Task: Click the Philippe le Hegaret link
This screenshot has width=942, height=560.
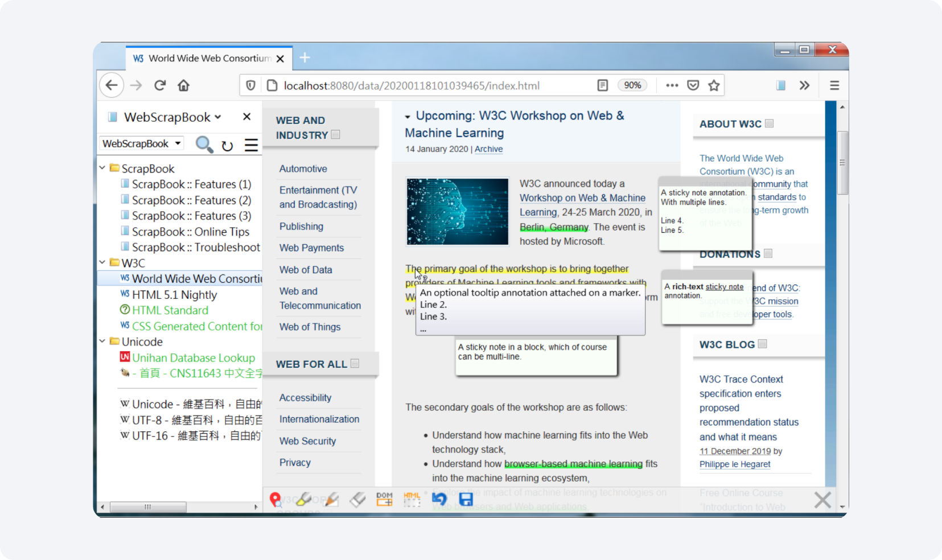Action: click(x=734, y=464)
